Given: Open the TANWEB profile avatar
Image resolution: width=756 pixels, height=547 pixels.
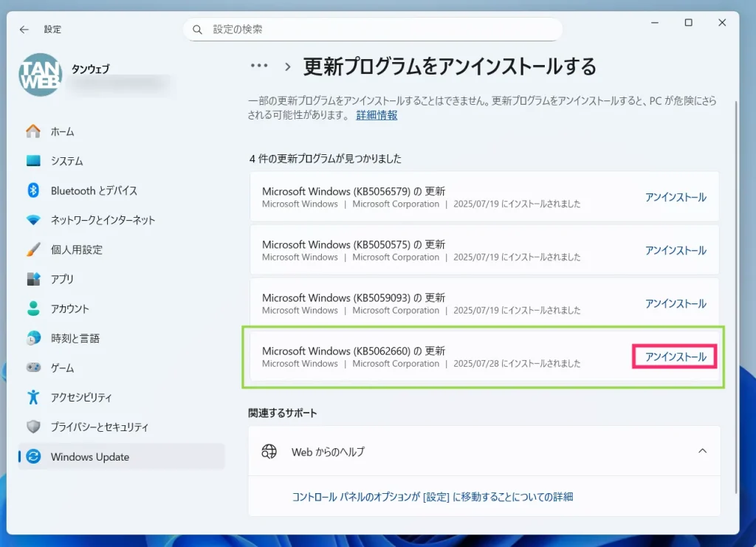Looking at the screenshot, I should click(x=41, y=75).
